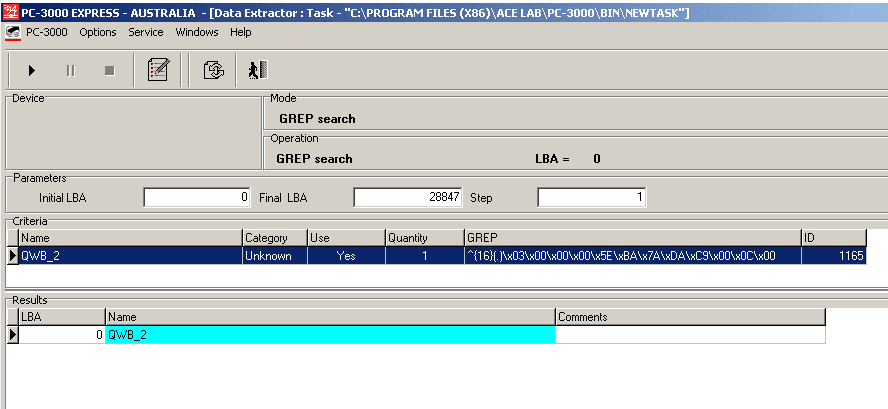Viewport: 888px width, 409px height.
Task: Stop the search with the Stop button
Action: tap(110, 71)
